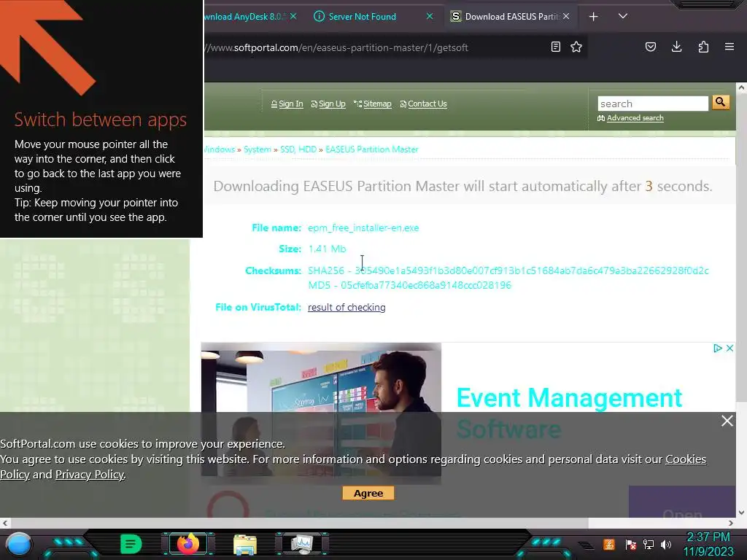Open the Firefox hamburger menu

(729, 47)
